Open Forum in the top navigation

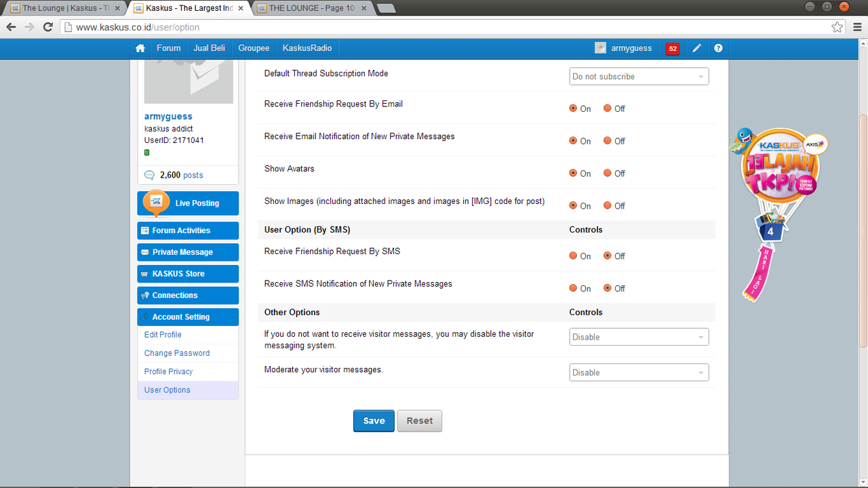pyautogui.click(x=169, y=48)
